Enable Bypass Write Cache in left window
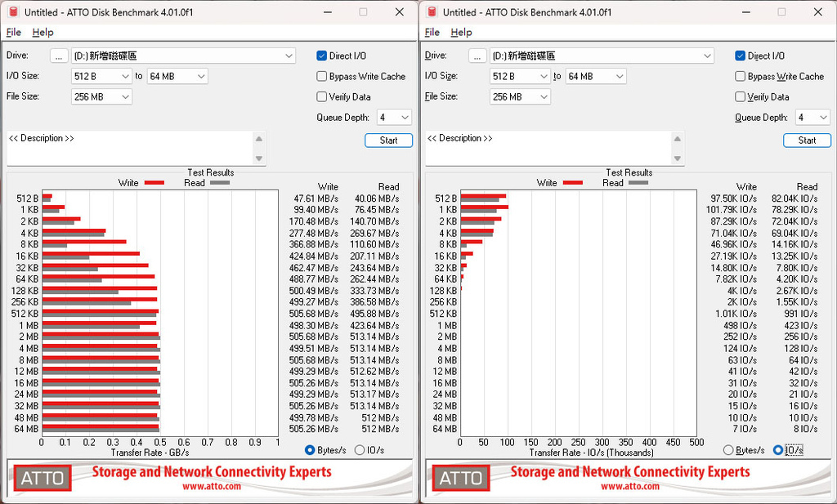Viewport: 837px width, 504px height. click(321, 76)
